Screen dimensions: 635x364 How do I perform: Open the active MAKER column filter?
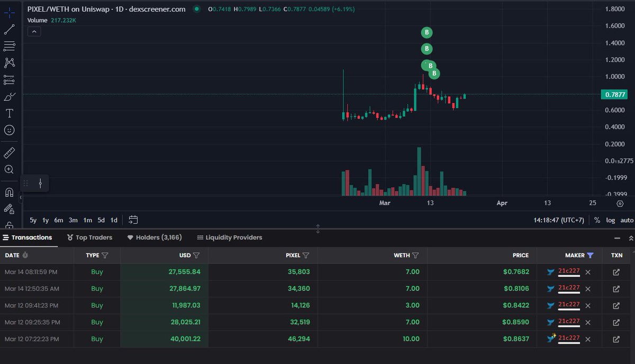pos(591,256)
